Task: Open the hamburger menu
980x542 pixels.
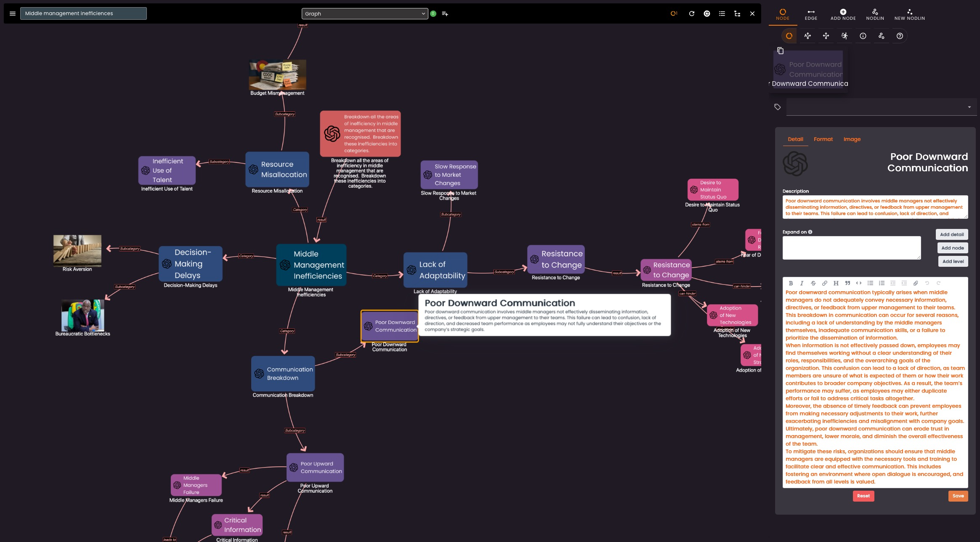Action: (13, 13)
